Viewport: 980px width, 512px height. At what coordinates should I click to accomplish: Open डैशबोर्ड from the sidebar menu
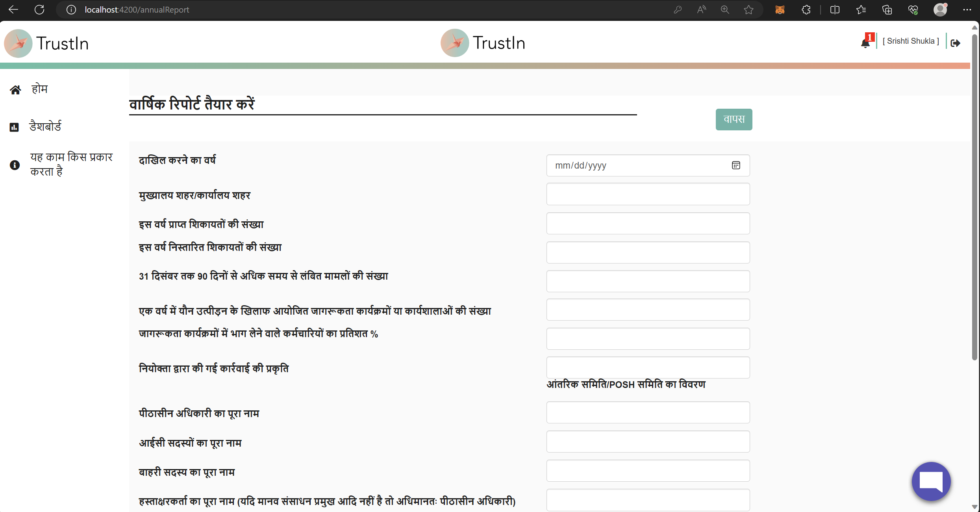tap(45, 126)
